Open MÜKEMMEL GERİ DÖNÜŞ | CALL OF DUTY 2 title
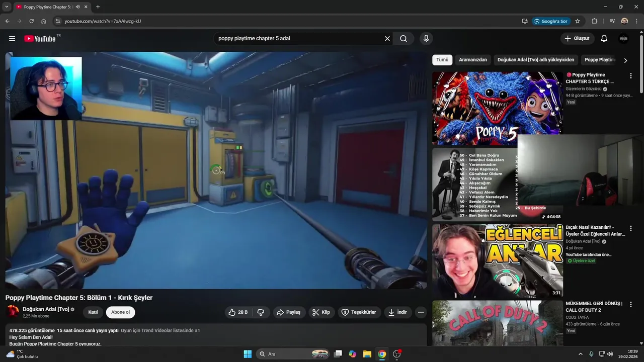This screenshot has width=644, height=362. coord(594,307)
